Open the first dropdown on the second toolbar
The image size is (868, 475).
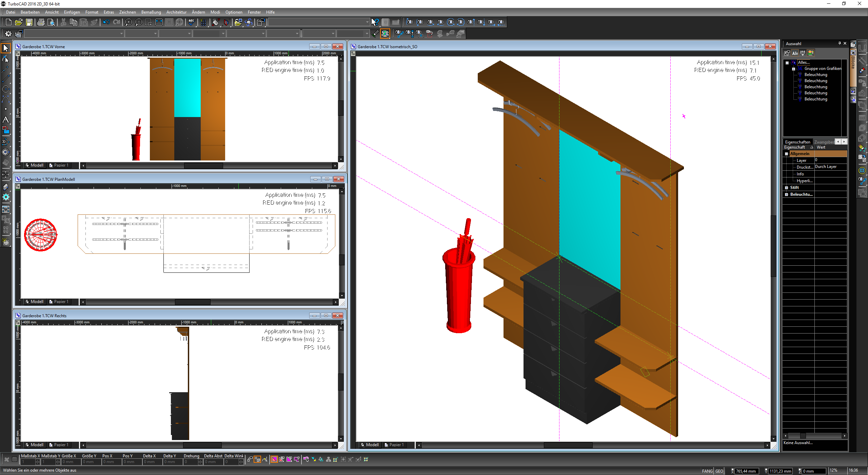tap(121, 33)
